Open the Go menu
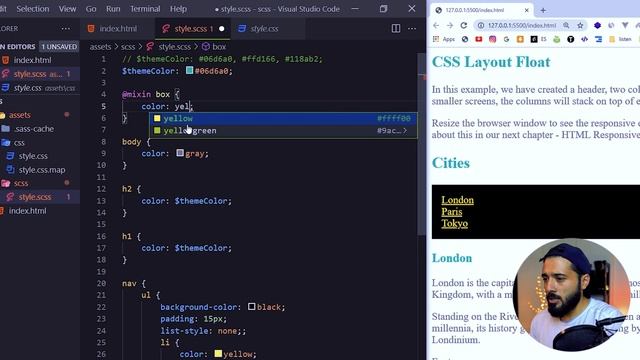The image size is (640, 360). click(91, 9)
